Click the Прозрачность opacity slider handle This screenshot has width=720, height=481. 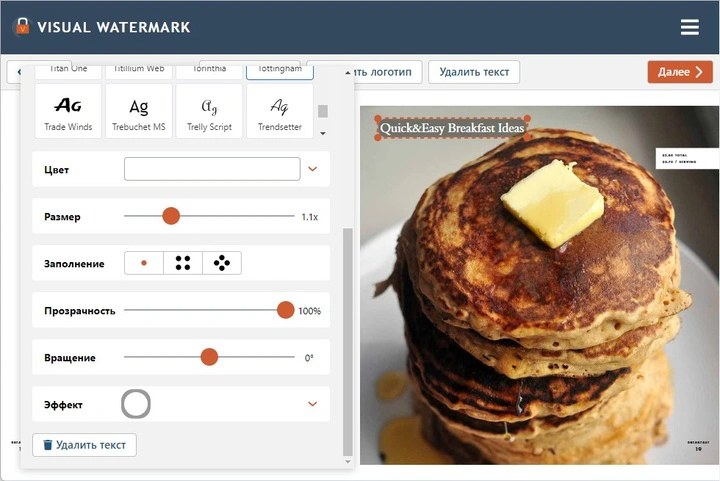286,310
